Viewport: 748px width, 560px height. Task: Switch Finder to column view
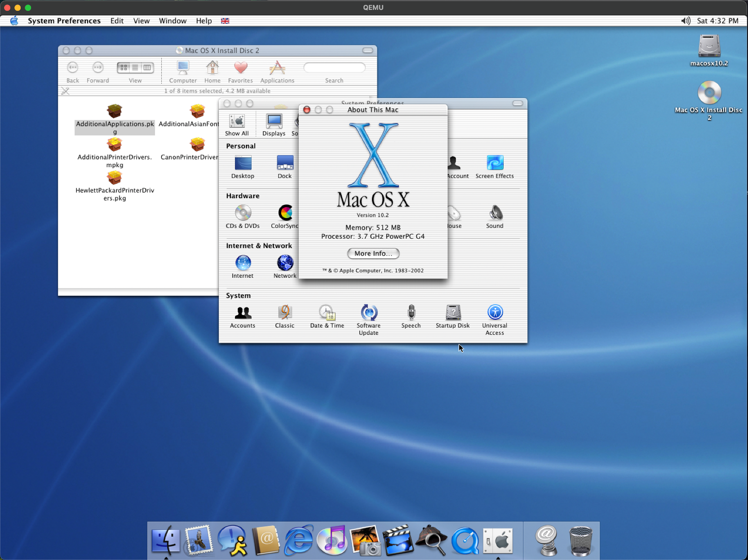pos(147,67)
